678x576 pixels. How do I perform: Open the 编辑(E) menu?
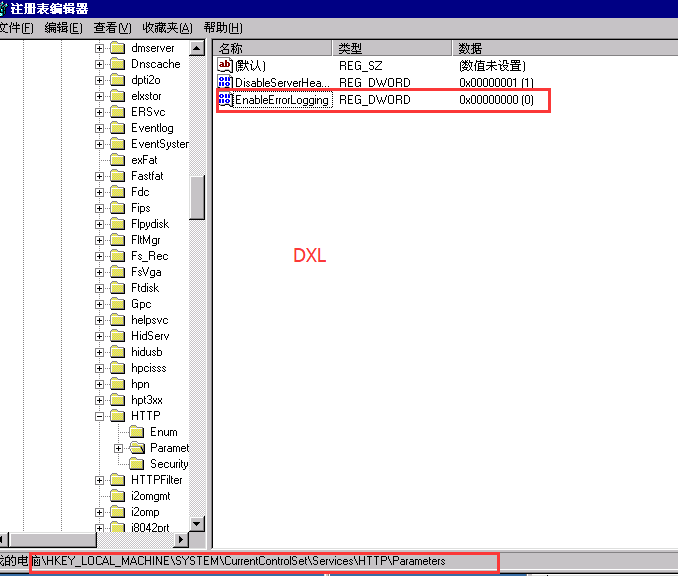coord(64,28)
